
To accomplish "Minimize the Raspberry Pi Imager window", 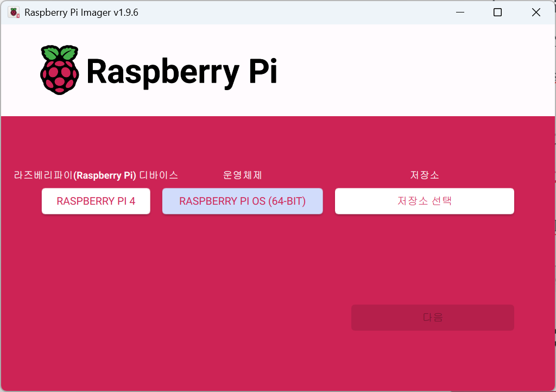I will [460, 11].
